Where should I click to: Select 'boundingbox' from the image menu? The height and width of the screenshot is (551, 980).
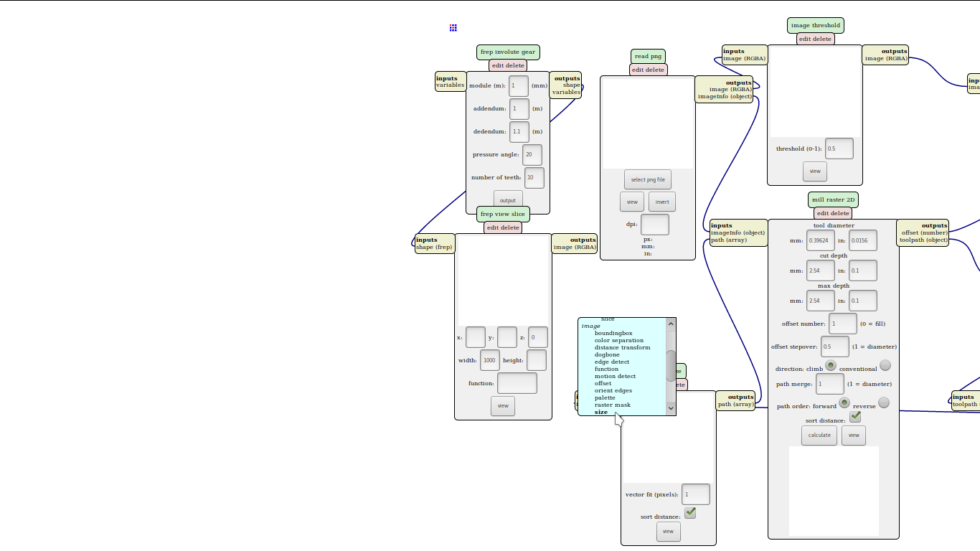click(613, 333)
